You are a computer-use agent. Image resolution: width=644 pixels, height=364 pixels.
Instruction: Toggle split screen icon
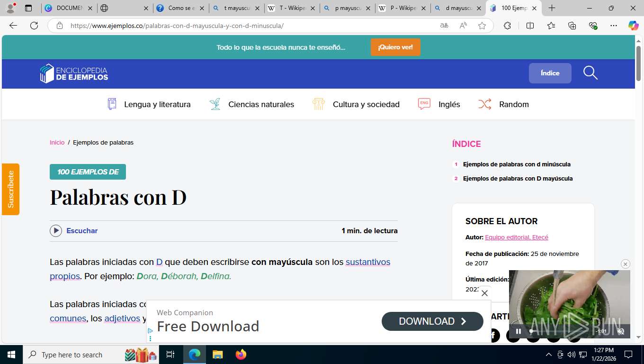tap(530, 26)
